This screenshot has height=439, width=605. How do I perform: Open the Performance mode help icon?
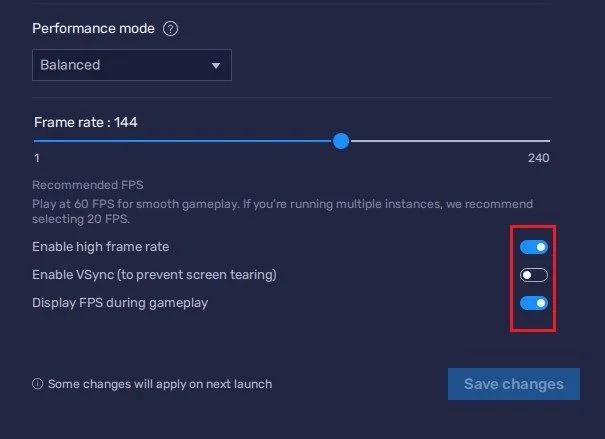coord(170,29)
